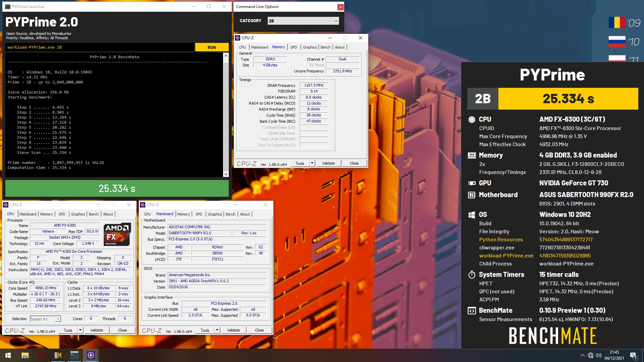The image size is (644, 362).
Task: Open the PYPrime Launcher taskbar icon
Action: tap(74, 355)
